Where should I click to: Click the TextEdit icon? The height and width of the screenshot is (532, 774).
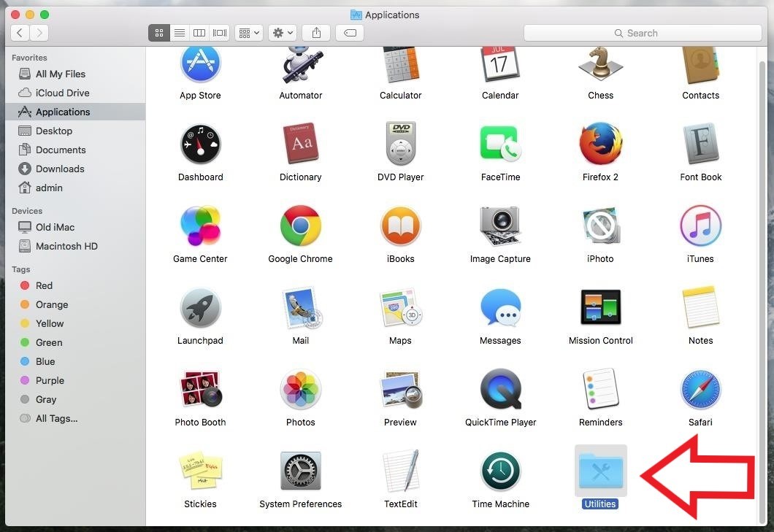click(x=401, y=471)
